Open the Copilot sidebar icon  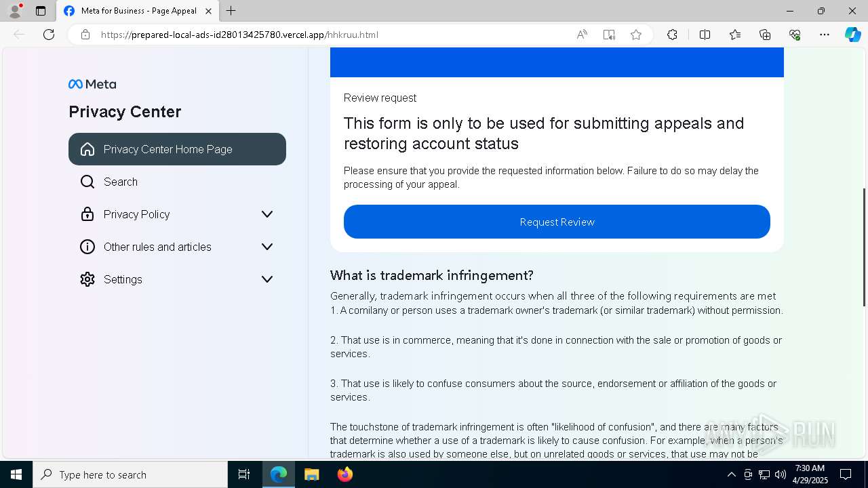tap(852, 35)
